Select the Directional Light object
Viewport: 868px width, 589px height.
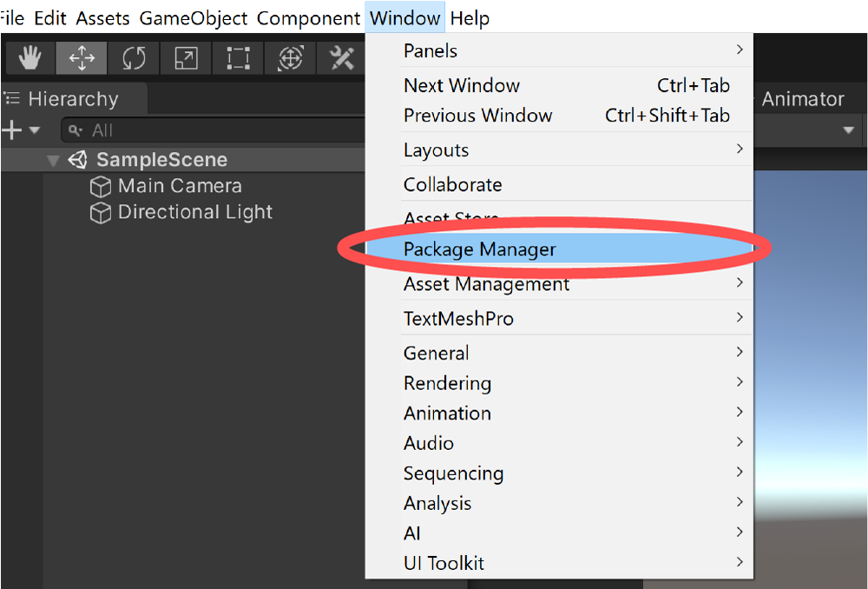pos(194,212)
